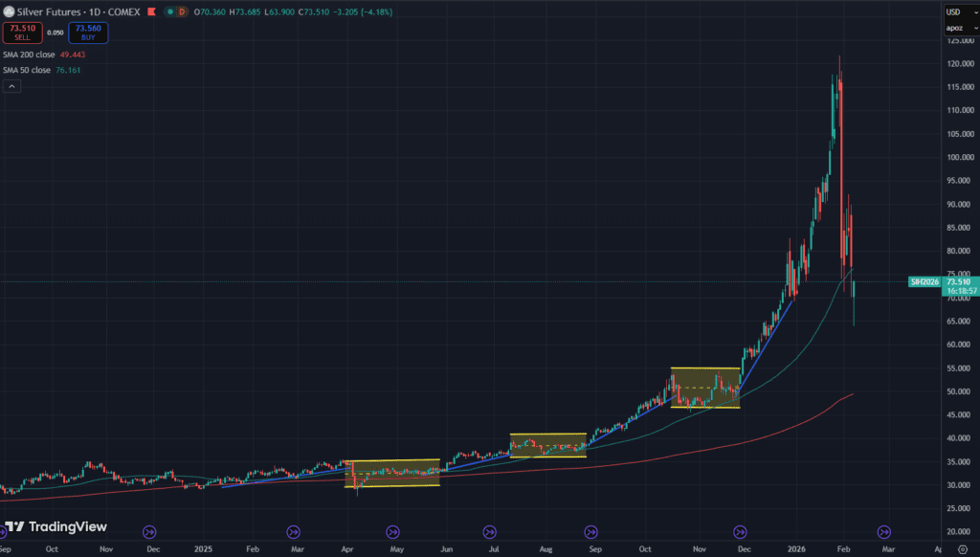Click the contract rollover marker near December 2024
980x557 pixels.
pyautogui.click(x=149, y=530)
